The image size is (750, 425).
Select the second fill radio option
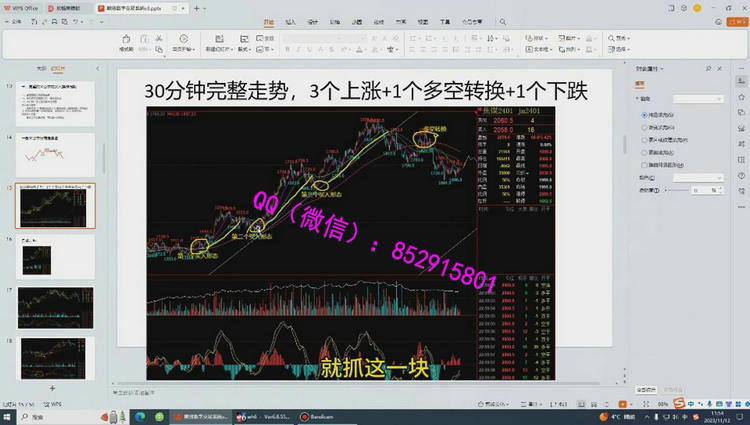642,127
